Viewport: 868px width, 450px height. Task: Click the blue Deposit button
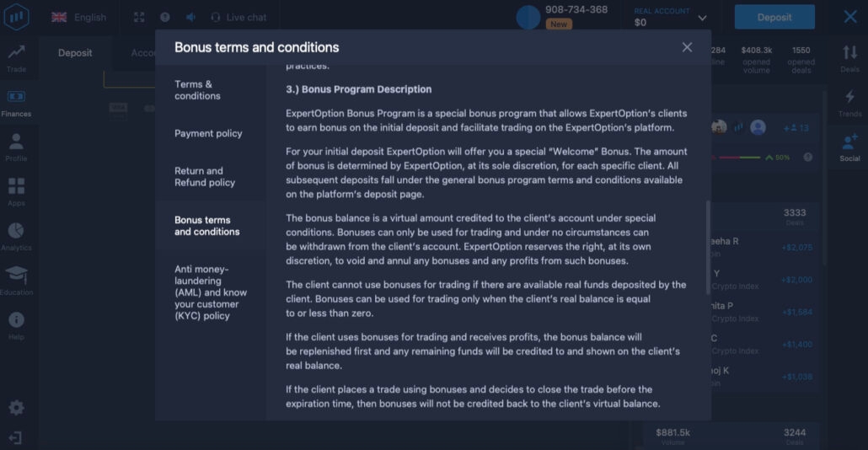point(774,17)
